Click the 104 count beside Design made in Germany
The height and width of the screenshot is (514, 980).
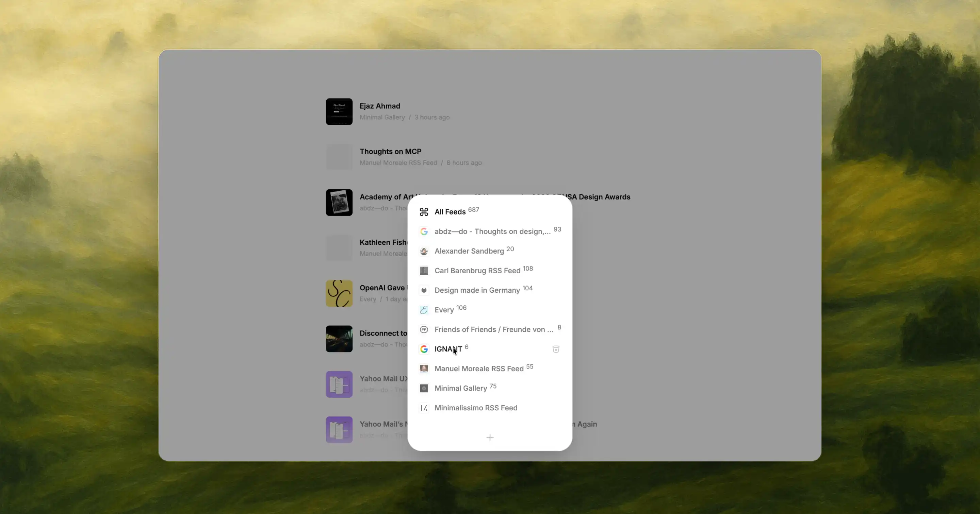pyautogui.click(x=528, y=288)
